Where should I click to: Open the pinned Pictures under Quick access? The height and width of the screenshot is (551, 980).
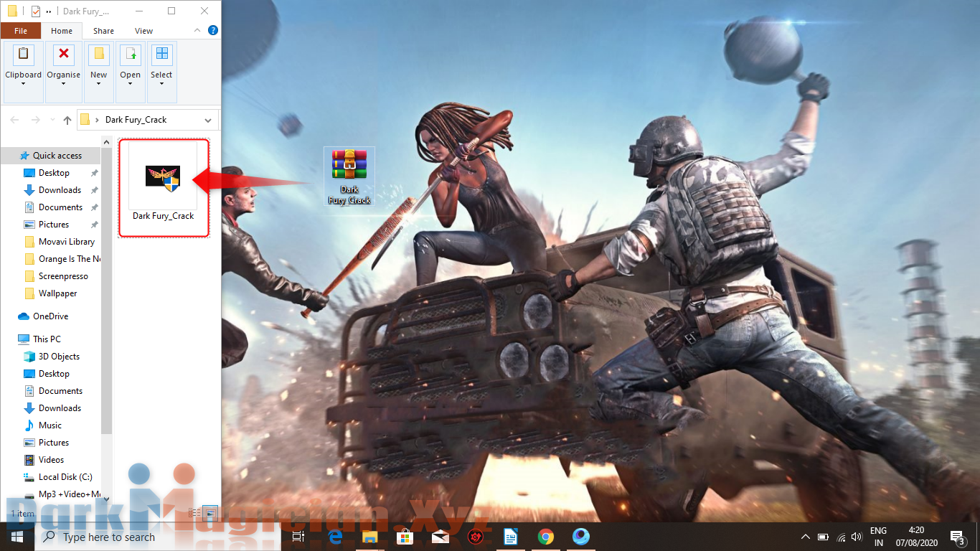tap(54, 225)
